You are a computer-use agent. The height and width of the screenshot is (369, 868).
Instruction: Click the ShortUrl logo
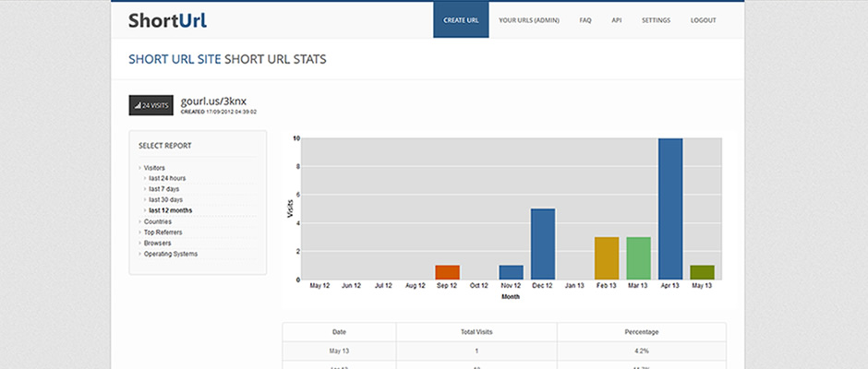click(x=167, y=20)
